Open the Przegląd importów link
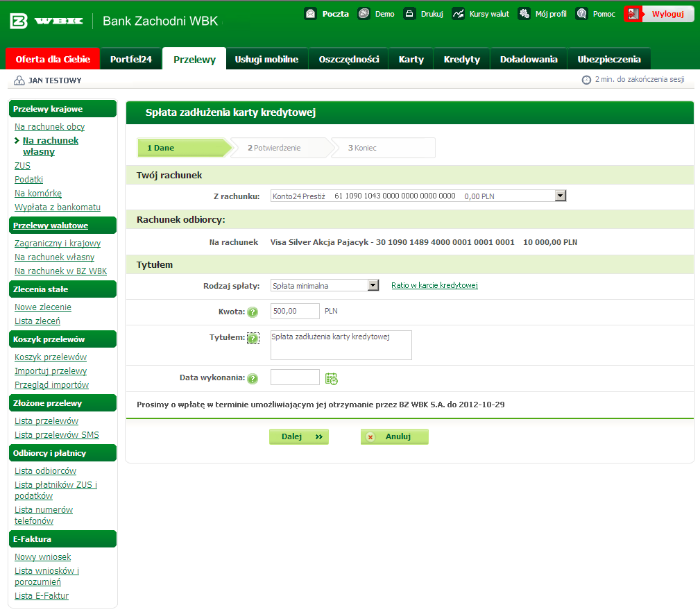Screen dimensions: 700x612 pyautogui.click(x=51, y=385)
